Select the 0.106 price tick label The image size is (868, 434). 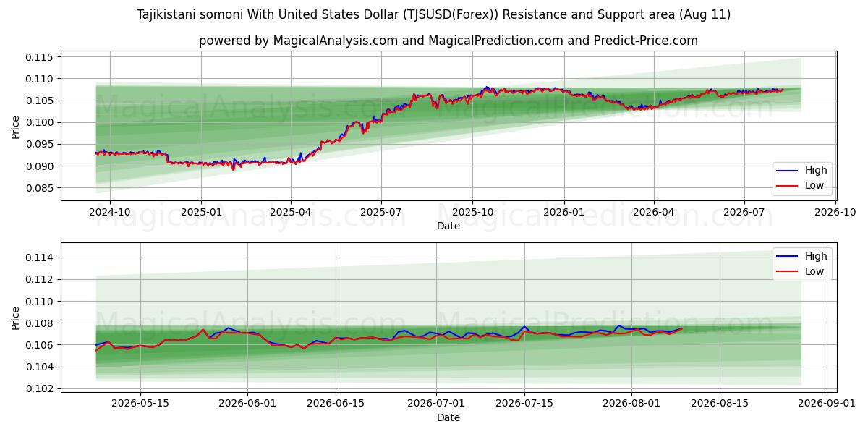tap(41, 345)
